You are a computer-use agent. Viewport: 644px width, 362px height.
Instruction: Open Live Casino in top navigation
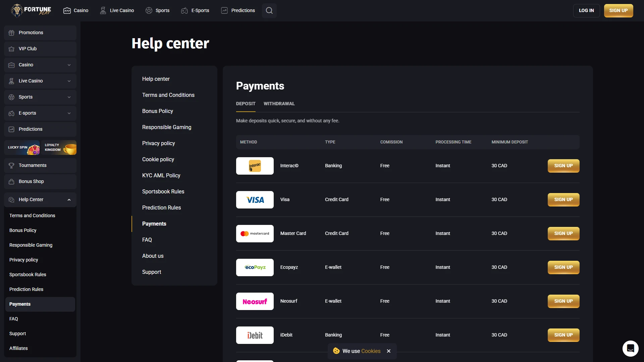(117, 10)
